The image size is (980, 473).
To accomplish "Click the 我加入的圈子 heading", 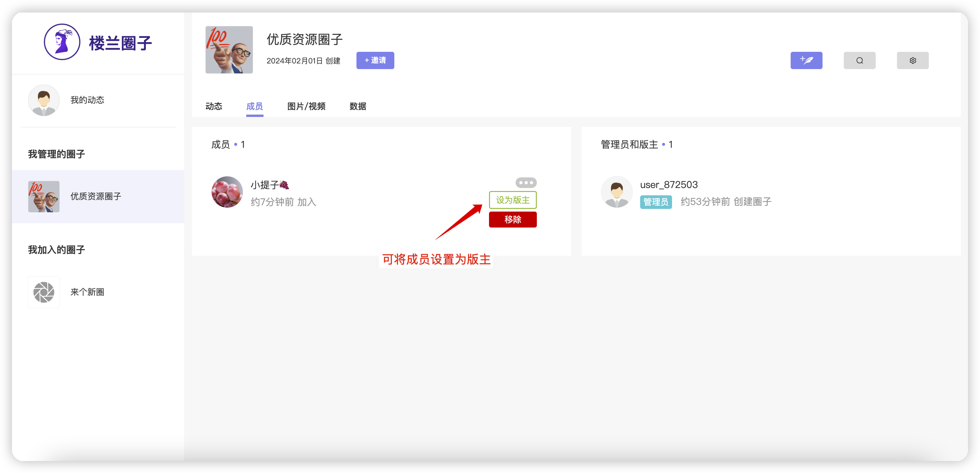I will tap(56, 250).
